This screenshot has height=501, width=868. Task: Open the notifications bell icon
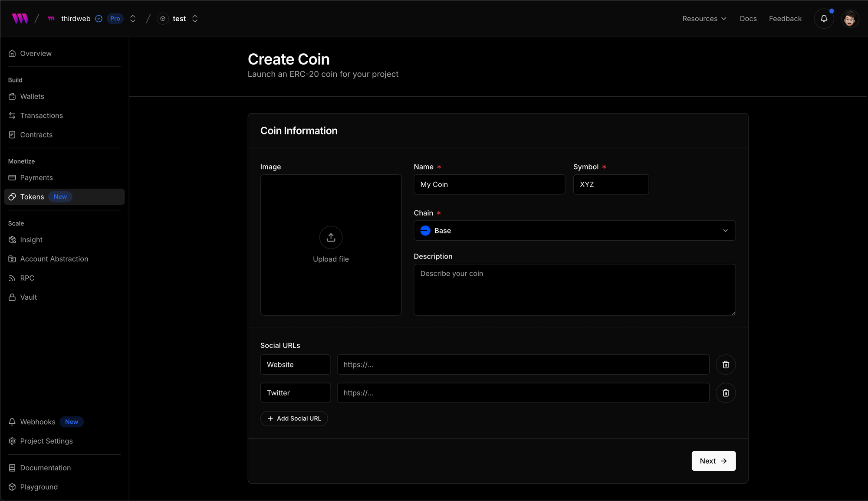click(x=824, y=19)
